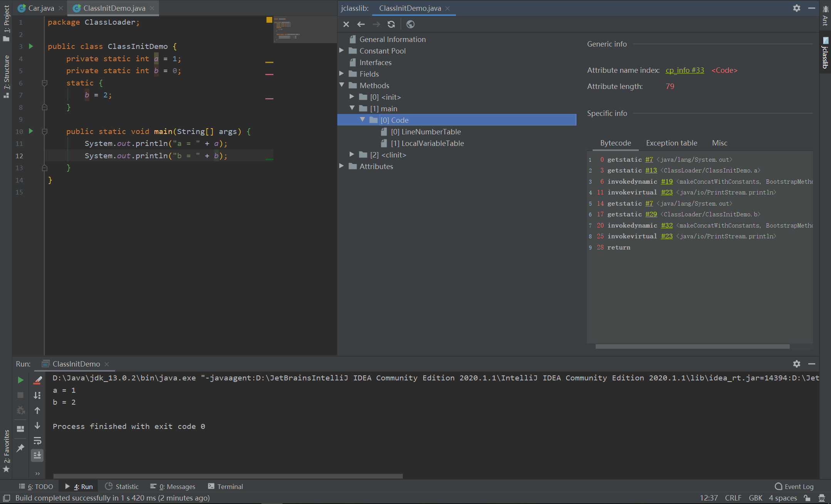This screenshot has height=504, width=831.
Task: Click the yellow inspection indicator in editor
Action: coord(269,20)
